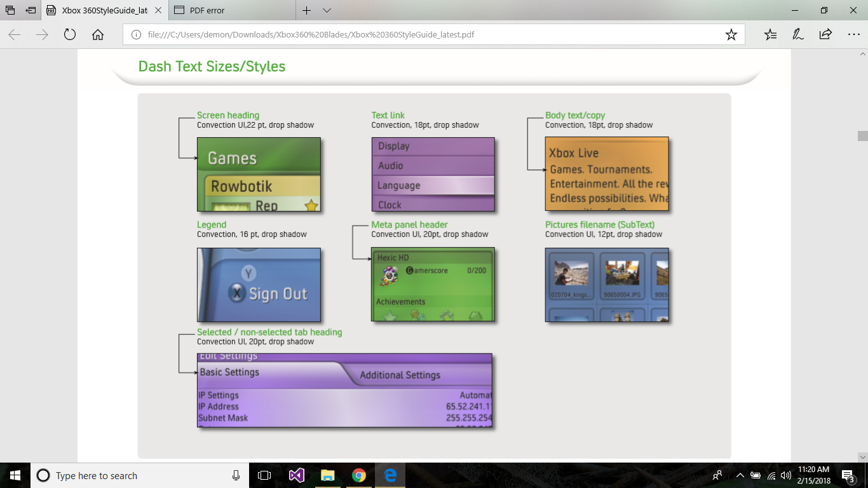Open the Wi-Fi network icon

click(x=771, y=475)
